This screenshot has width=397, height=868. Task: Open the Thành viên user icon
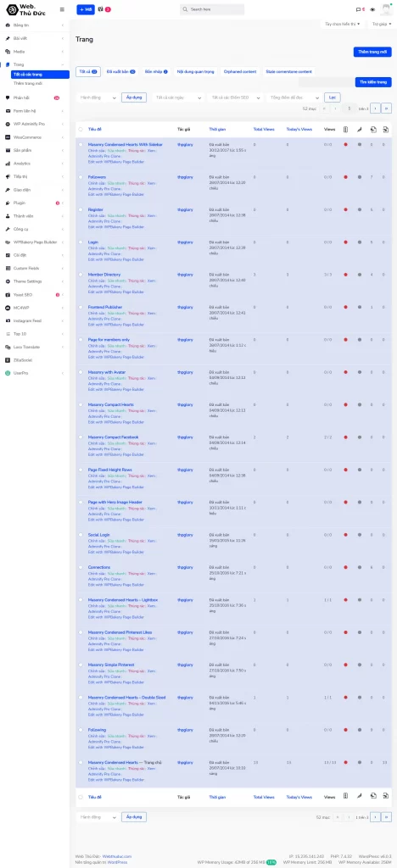click(x=8, y=216)
